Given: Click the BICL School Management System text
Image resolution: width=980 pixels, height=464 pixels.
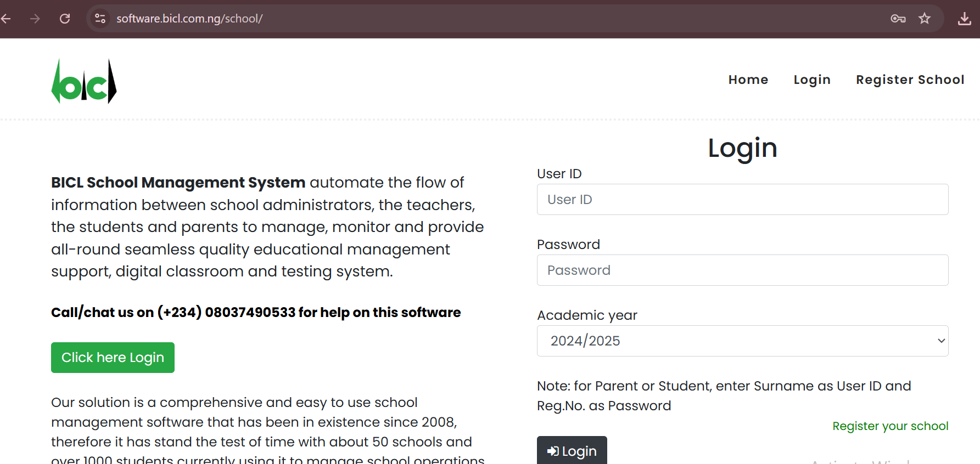Looking at the screenshot, I should (x=178, y=183).
